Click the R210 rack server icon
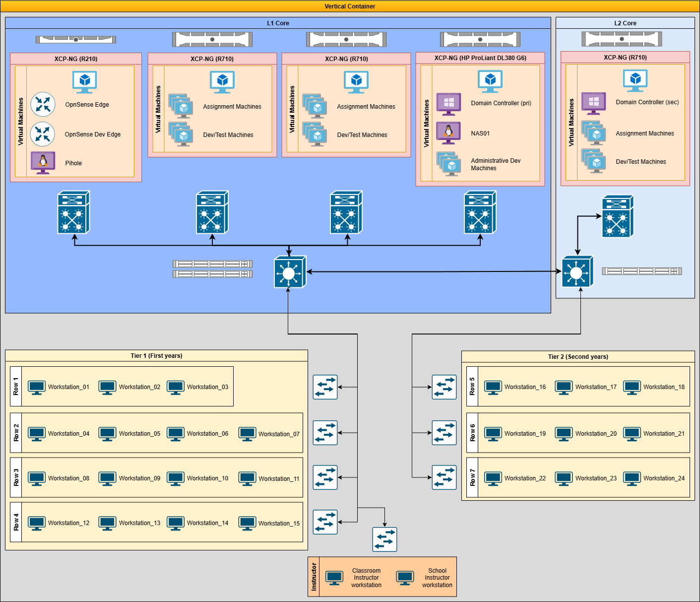 76,39
